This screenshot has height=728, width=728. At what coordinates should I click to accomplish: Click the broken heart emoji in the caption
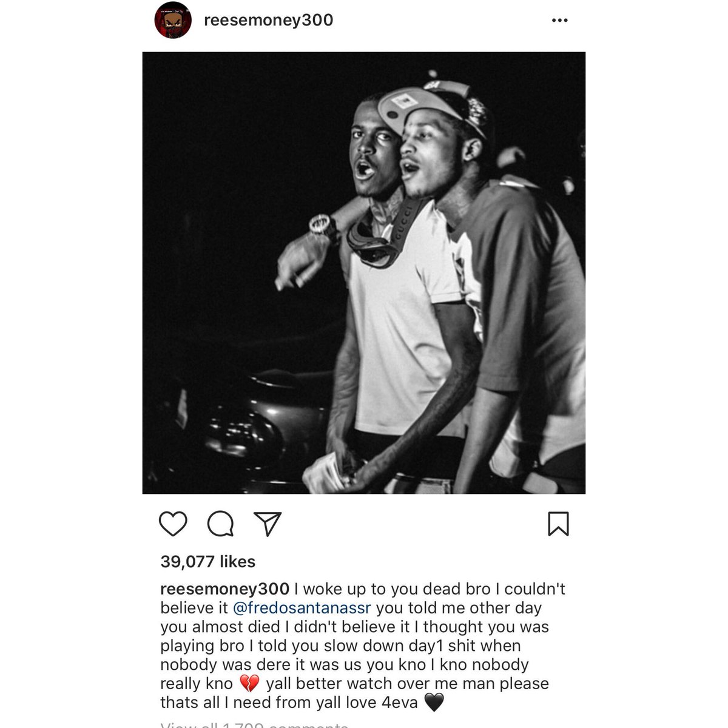click(x=249, y=684)
